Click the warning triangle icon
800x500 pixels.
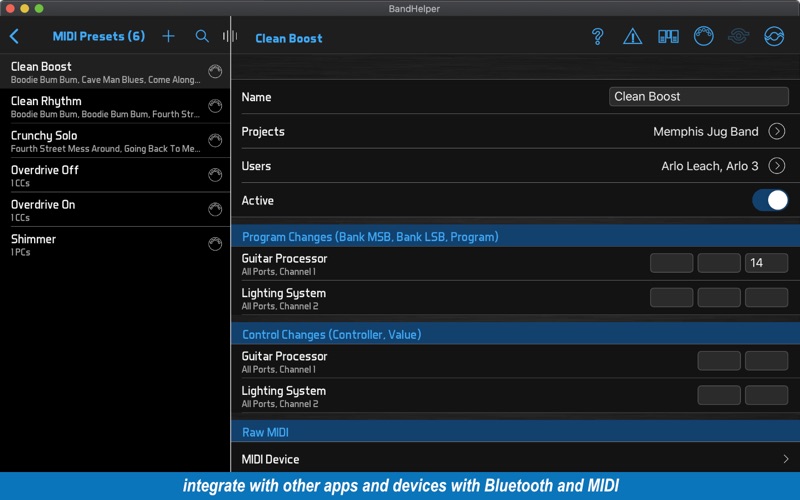click(633, 36)
